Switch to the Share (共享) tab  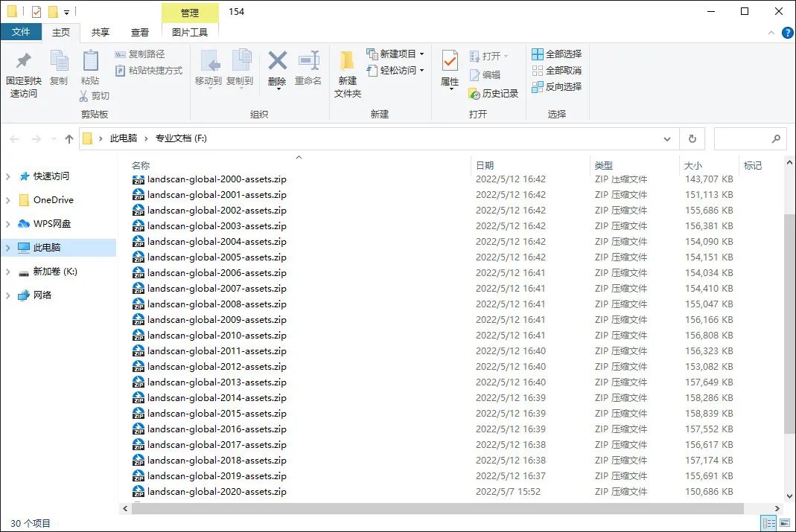coord(100,33)
